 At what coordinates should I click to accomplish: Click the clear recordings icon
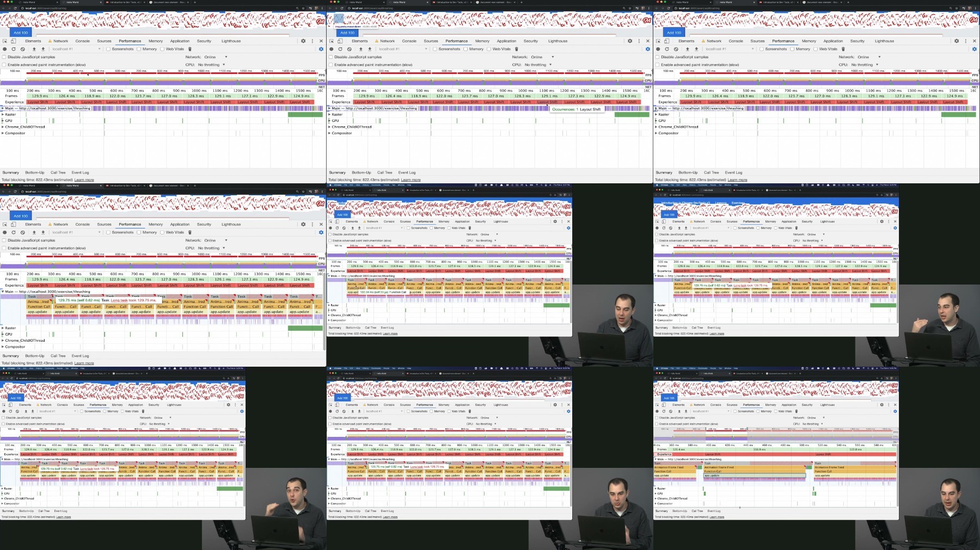point(22,49)
